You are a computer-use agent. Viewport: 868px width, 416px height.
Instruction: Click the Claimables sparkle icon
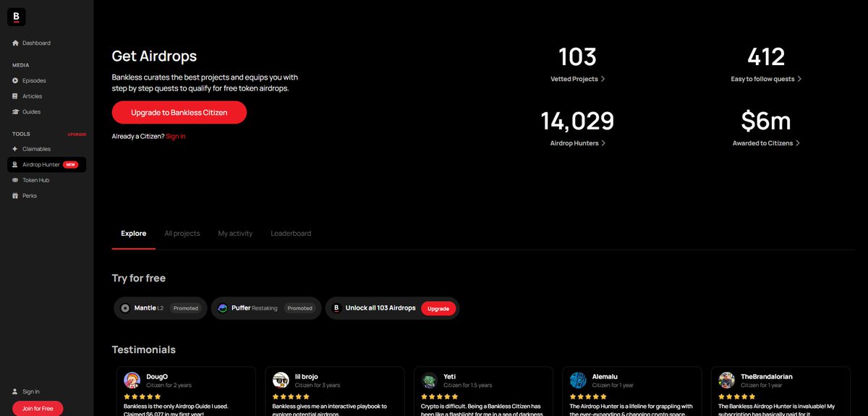[15, 149]
